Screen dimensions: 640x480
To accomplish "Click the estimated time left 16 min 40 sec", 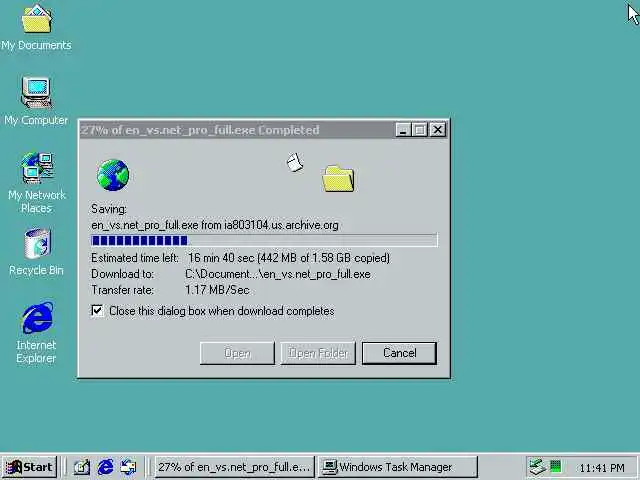I will (221, 258).
